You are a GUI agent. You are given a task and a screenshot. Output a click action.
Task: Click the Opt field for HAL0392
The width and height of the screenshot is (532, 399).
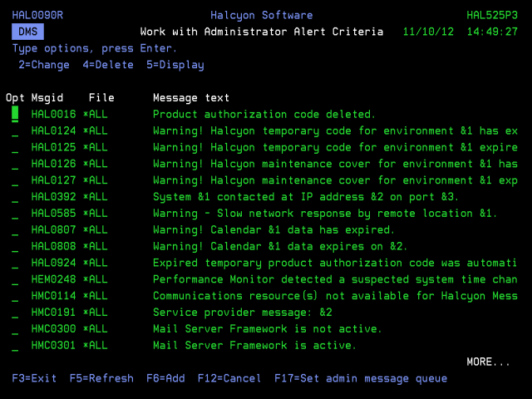(15, 197)
